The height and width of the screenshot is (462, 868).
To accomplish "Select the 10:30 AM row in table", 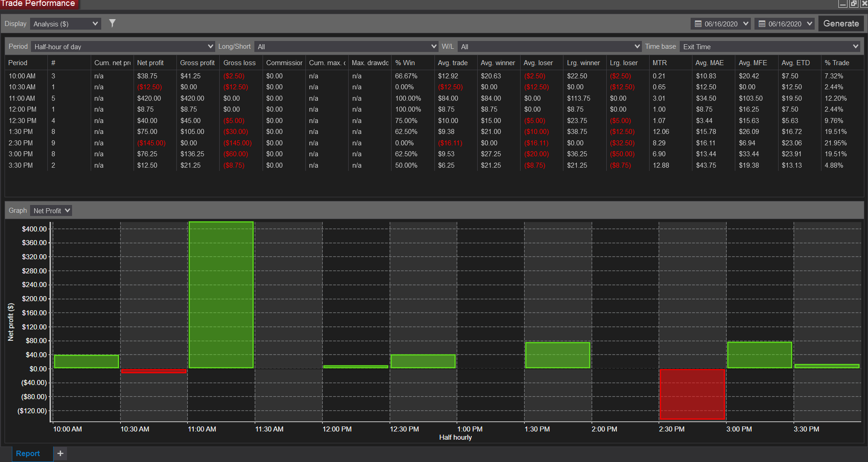I will 434,87.
